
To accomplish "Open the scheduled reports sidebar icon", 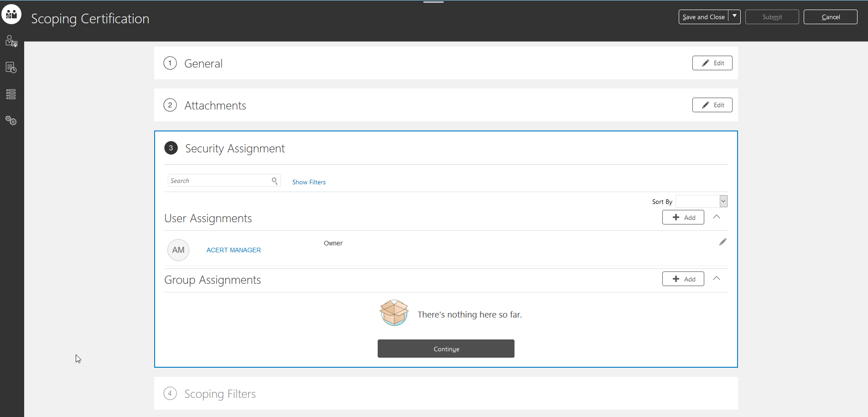I will [x=11, y=68].
